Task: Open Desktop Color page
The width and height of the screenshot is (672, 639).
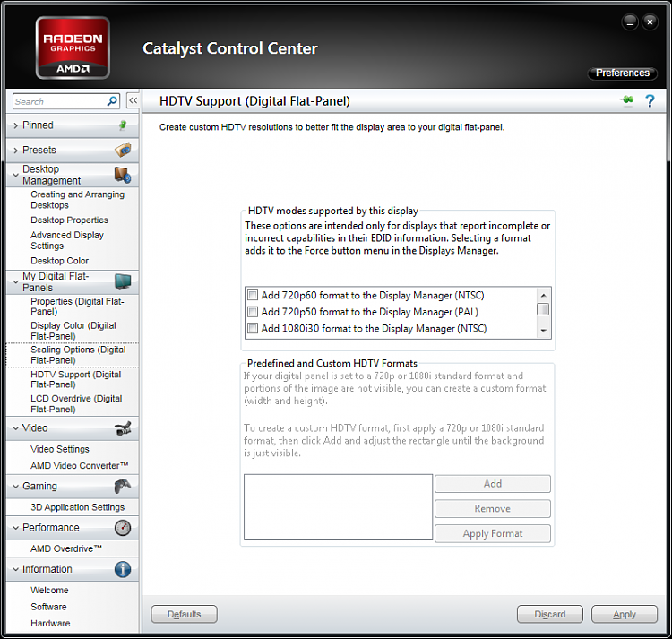Action: (59, 261)
